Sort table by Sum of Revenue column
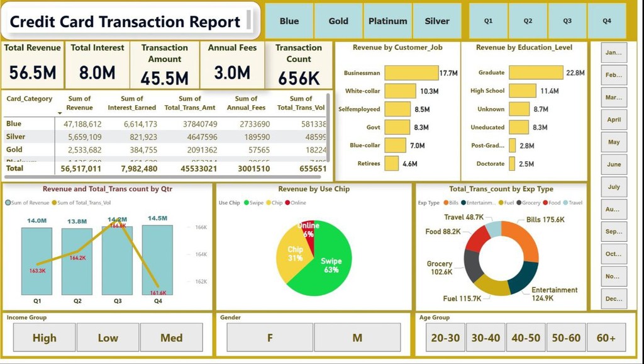644x364 pixels. click(x=79, y=103)
